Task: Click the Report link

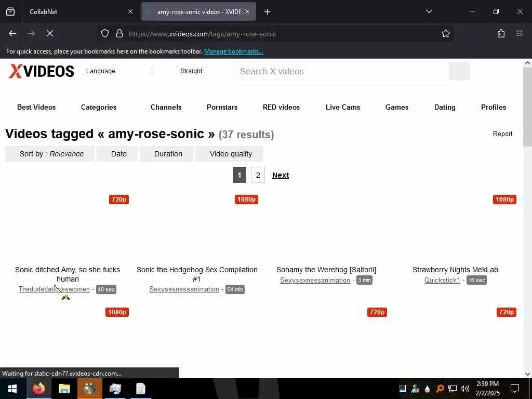Action: [502, 134]
